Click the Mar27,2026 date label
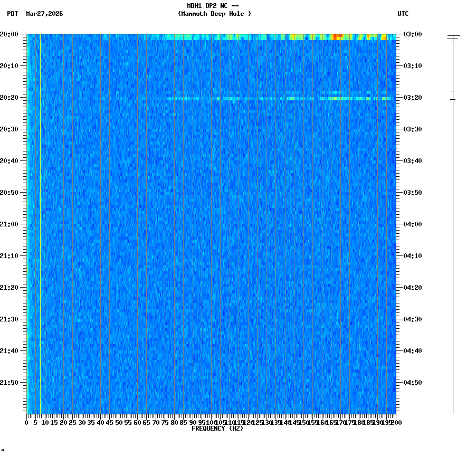The width and height of the screenshot is (476, 456). (44, 14)
